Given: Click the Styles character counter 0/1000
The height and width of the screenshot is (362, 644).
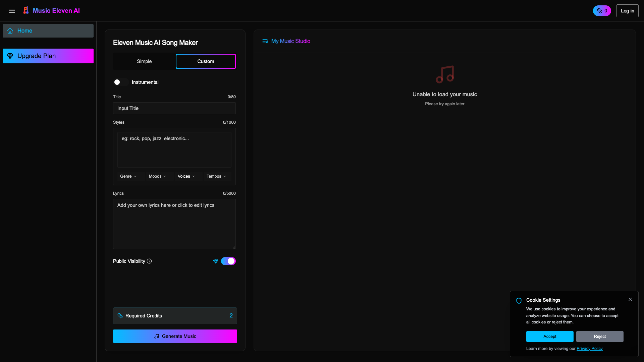Looking at the screenshot, I should tap(229, 122).
